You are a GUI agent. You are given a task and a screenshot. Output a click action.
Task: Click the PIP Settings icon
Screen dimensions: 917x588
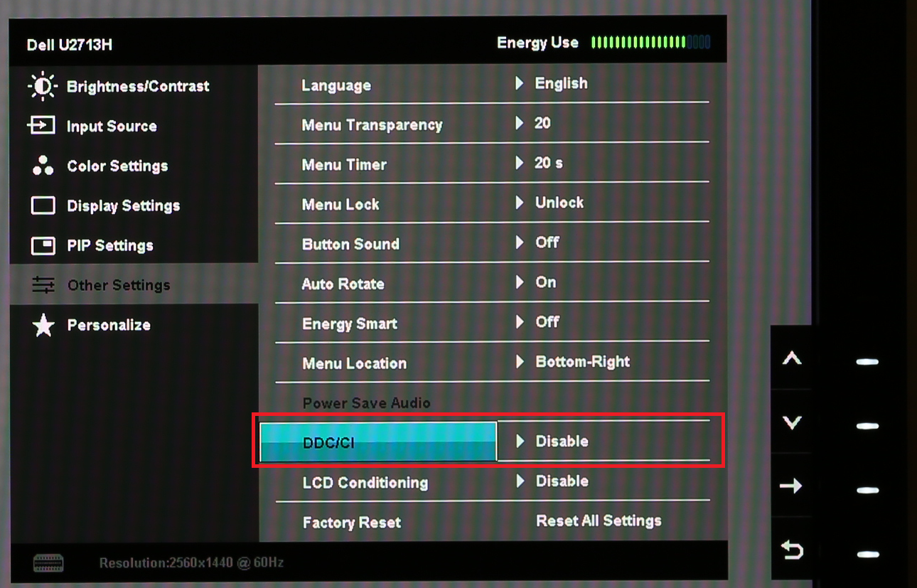tap(43, 245)
